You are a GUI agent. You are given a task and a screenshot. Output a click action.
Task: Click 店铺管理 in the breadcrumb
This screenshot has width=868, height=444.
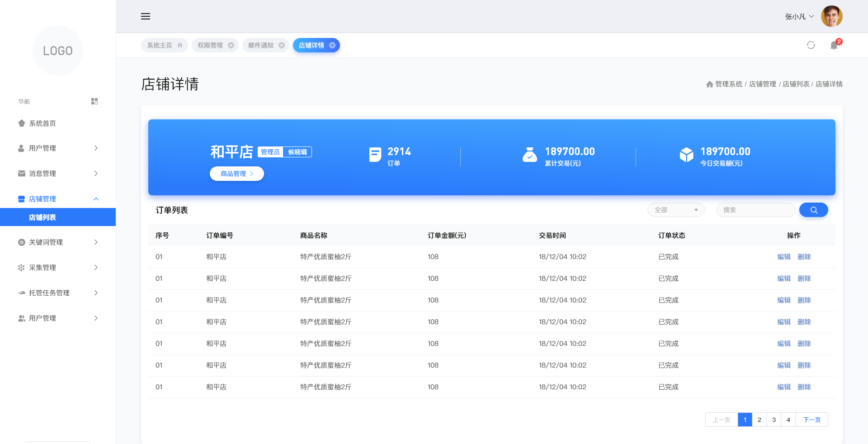(x=763, y=84)
